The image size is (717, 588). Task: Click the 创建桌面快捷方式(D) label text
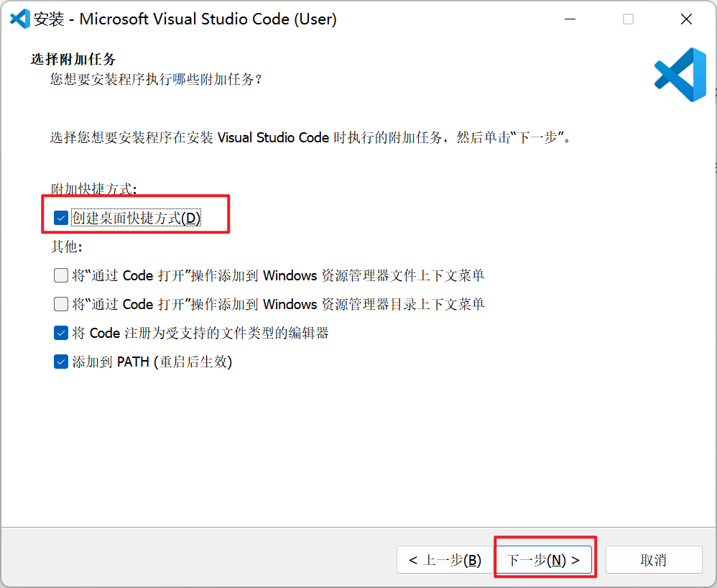[137, 218]
